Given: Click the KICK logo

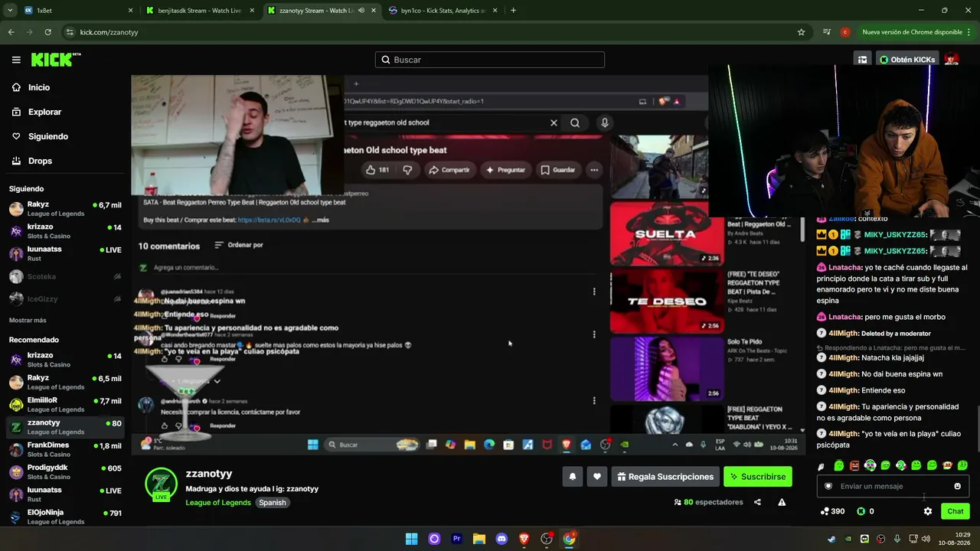Looking at the screenshot, I should (55, 60).
